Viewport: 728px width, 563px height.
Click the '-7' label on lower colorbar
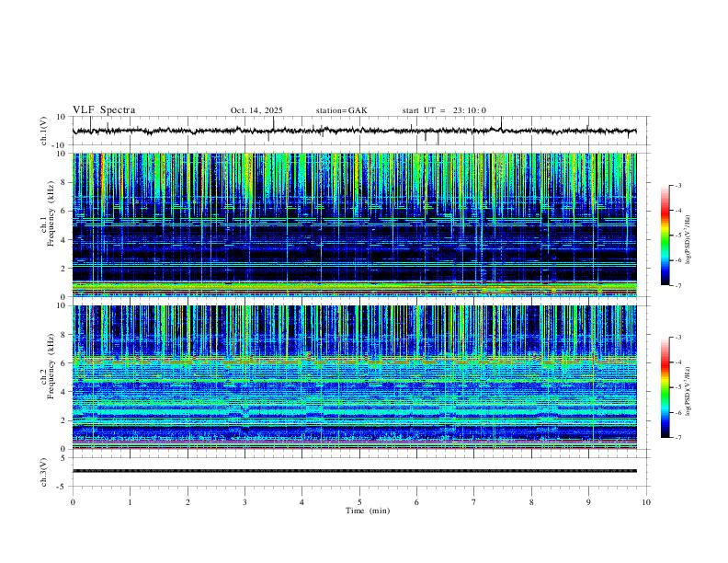[x=677, y=438]
